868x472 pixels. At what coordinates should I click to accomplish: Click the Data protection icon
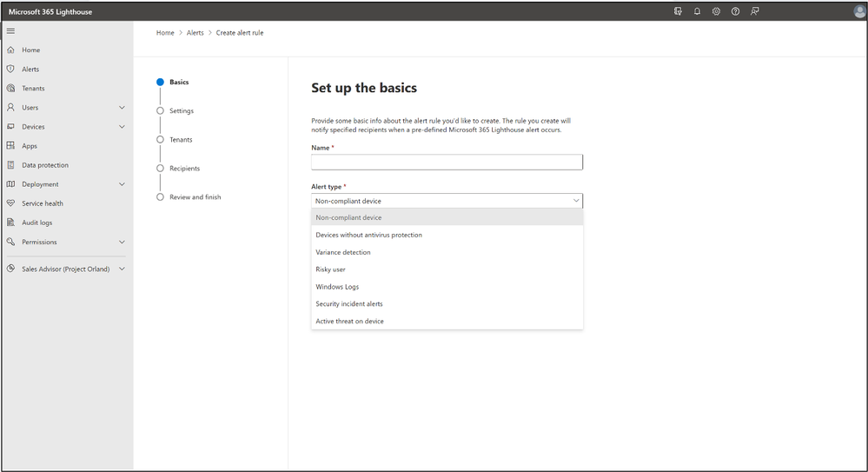click(10, 165)
